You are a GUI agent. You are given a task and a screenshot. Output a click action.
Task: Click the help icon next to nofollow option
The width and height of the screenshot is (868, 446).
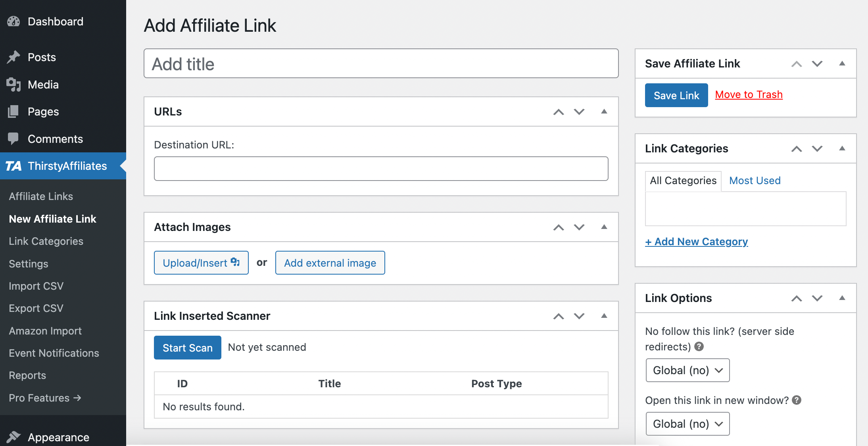699,346
